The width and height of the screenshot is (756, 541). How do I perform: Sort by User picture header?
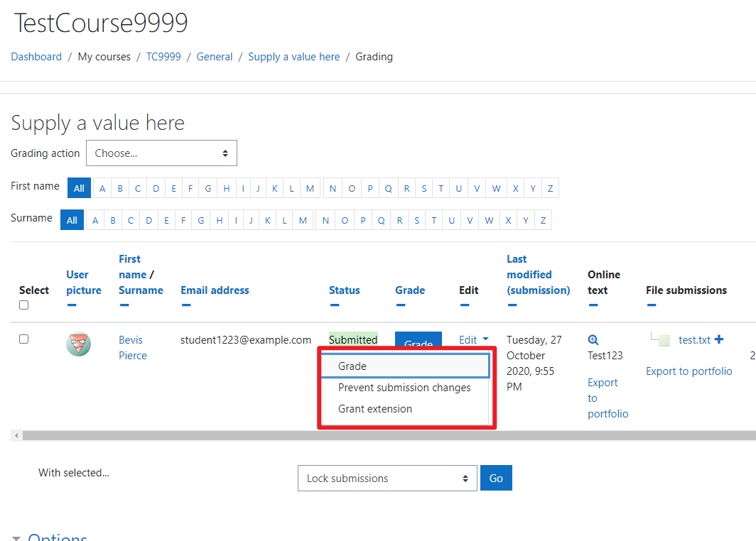click(83, 283)
